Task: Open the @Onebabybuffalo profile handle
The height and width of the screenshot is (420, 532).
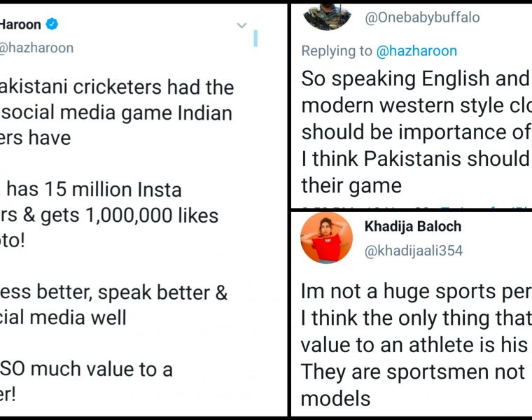Action: [x=422, y=18]
